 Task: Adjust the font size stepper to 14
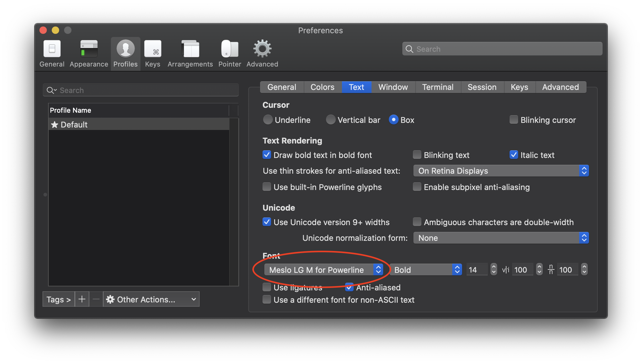(494, 270)
